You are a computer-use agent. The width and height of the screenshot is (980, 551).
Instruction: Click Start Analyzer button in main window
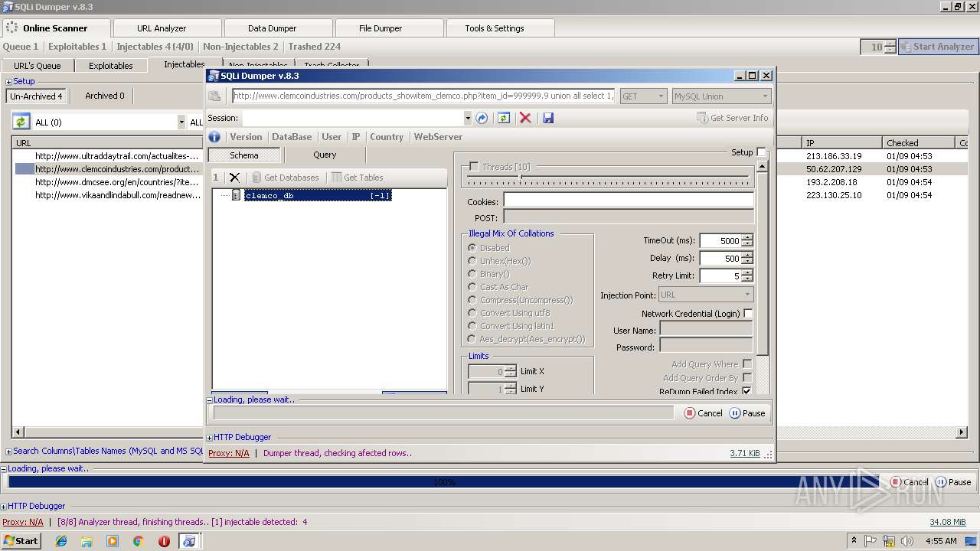[x=937, y=47]
